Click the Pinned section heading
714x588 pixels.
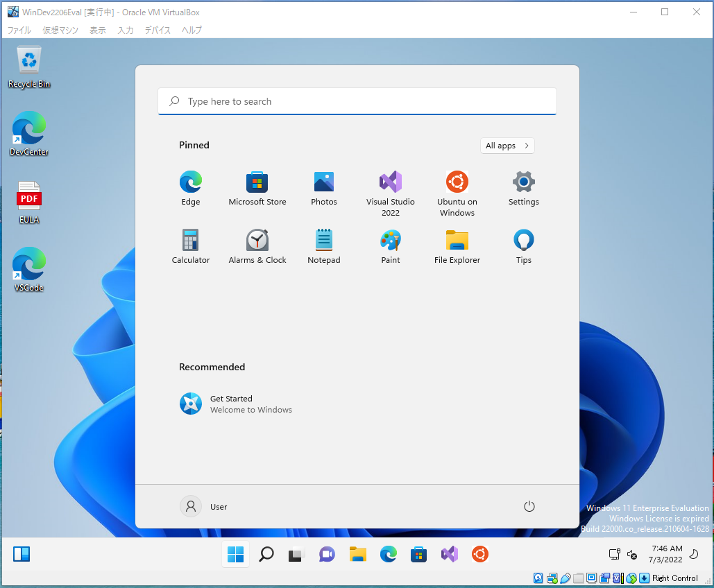coord(194,145)
